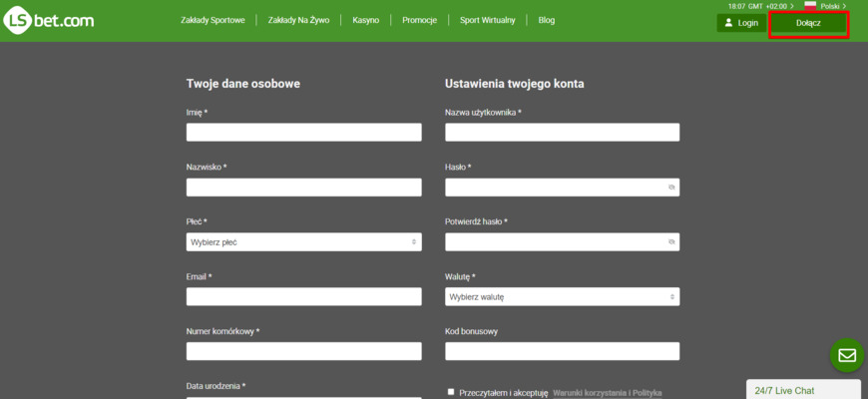Click the Ustawienia twojego konta heading
The width and height of the screenshot is (868, 399).
pos(514,84)
